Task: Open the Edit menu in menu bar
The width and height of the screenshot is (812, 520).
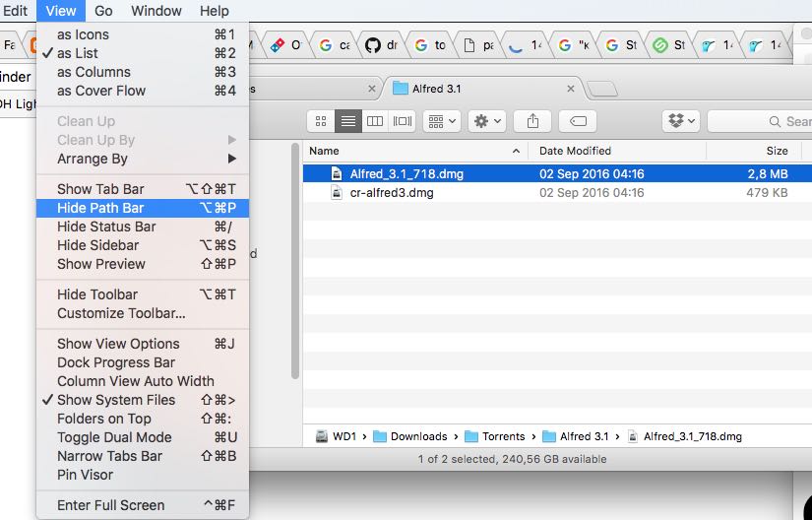Action: (x=15, y=11)
